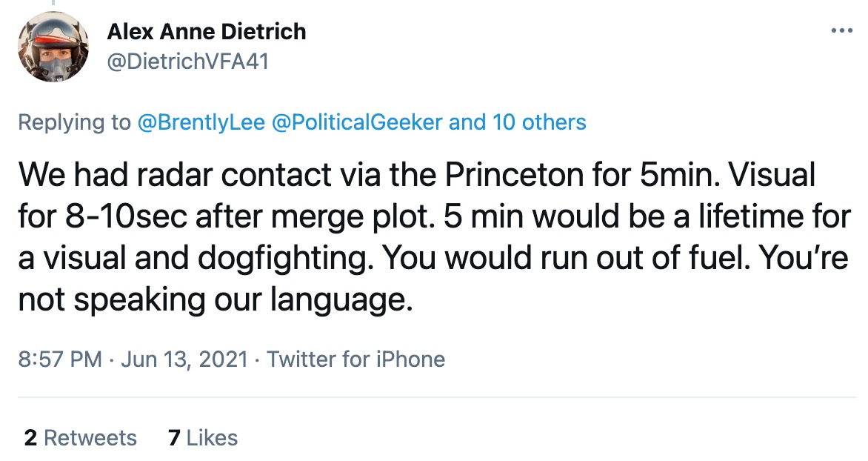The width and height of the screenshot is (868, 461).
Task: Click the 8:57 PM timestamp
Action: (x=59, y=360)
